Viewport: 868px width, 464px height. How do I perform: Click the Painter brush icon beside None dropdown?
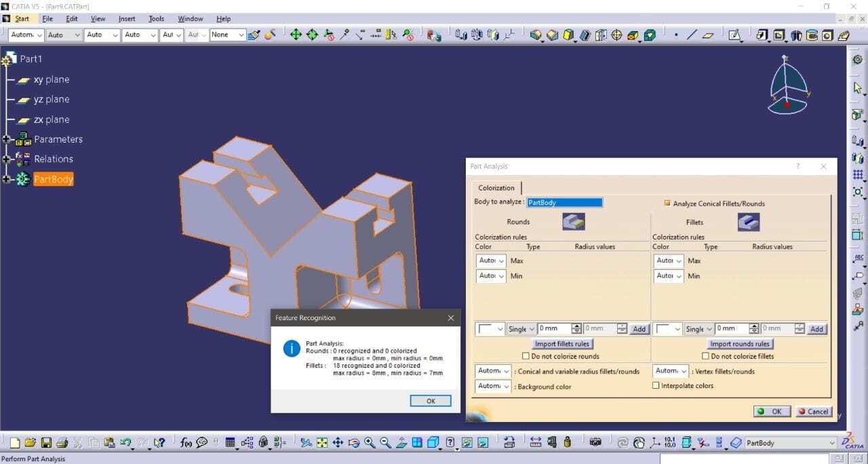pyautogui.click(x=254, y=35)
